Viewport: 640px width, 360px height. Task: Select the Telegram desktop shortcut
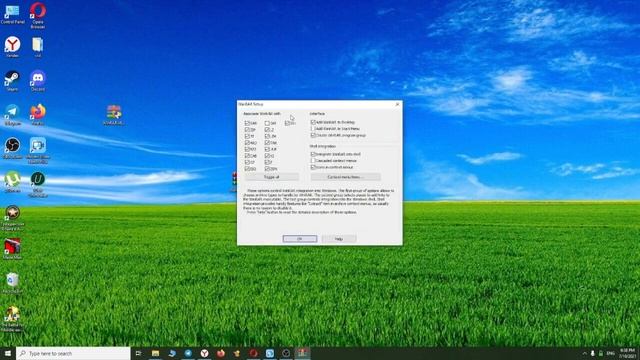pyautogui.click(x=12, y=115)
